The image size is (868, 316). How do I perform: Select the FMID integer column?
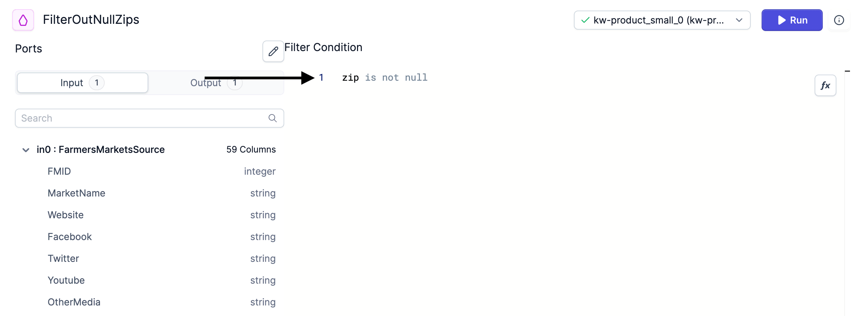point(161,171)
